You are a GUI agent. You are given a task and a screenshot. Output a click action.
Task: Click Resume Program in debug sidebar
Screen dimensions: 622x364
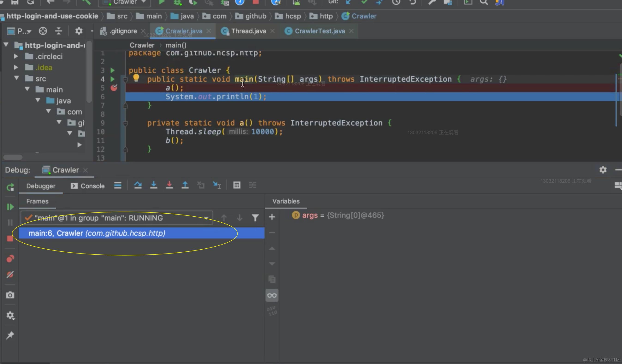pyautogui.click(x=10, y=207)
